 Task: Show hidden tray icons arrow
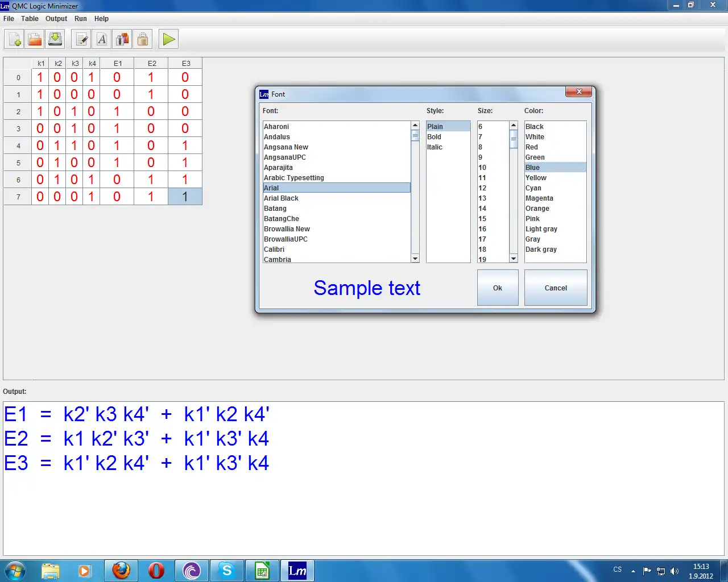(x=633, y=571)
